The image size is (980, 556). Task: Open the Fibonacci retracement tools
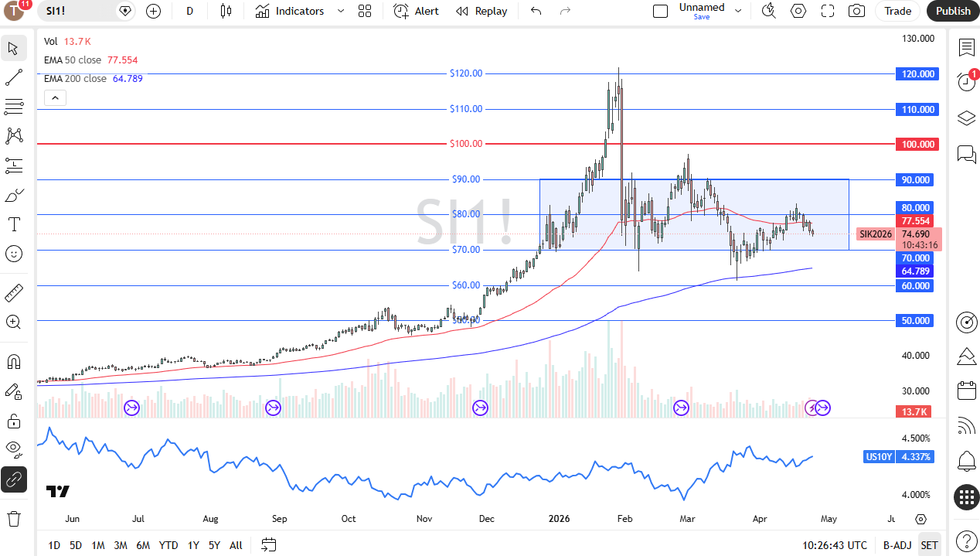click(13, 107)
